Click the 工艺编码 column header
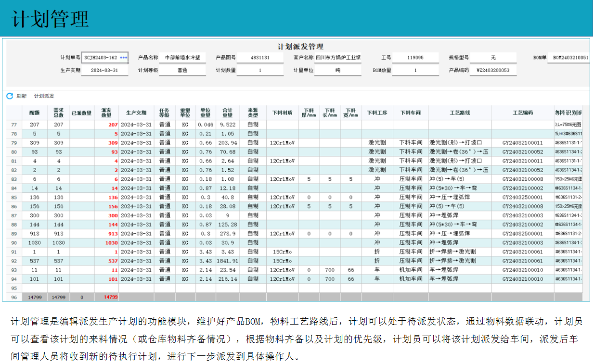The image size is (594, 364). [523, 113]
